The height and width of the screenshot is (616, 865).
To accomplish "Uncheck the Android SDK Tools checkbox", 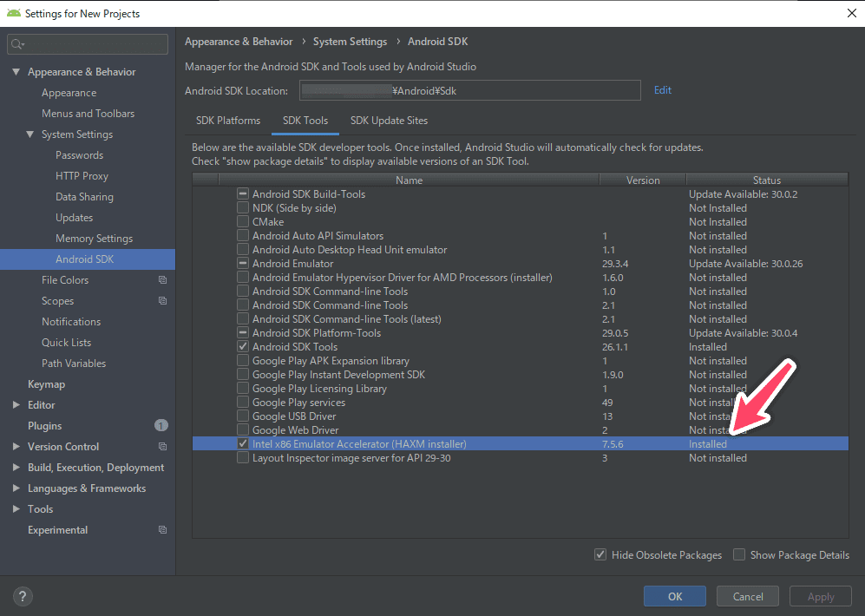I will coord(243,347).
